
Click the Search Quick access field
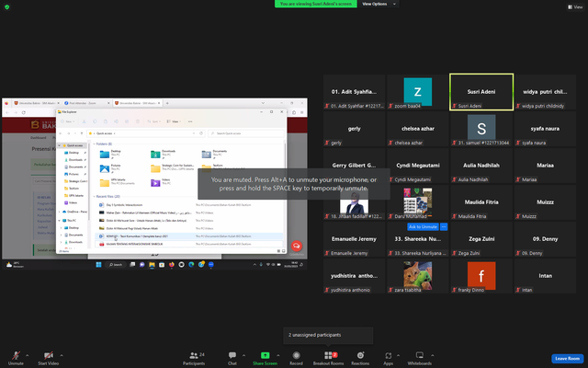(246, 133)
